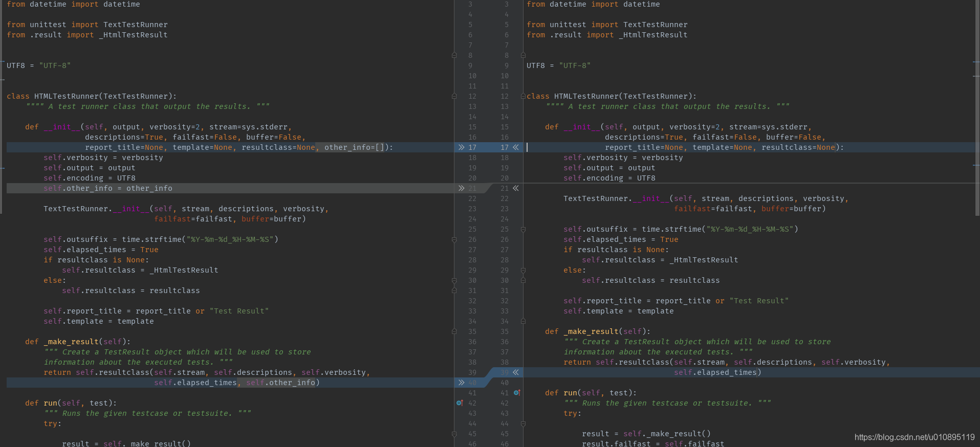Click override marker beside right line 41
This screenshot has height=447, width=980.
[517, 393]
